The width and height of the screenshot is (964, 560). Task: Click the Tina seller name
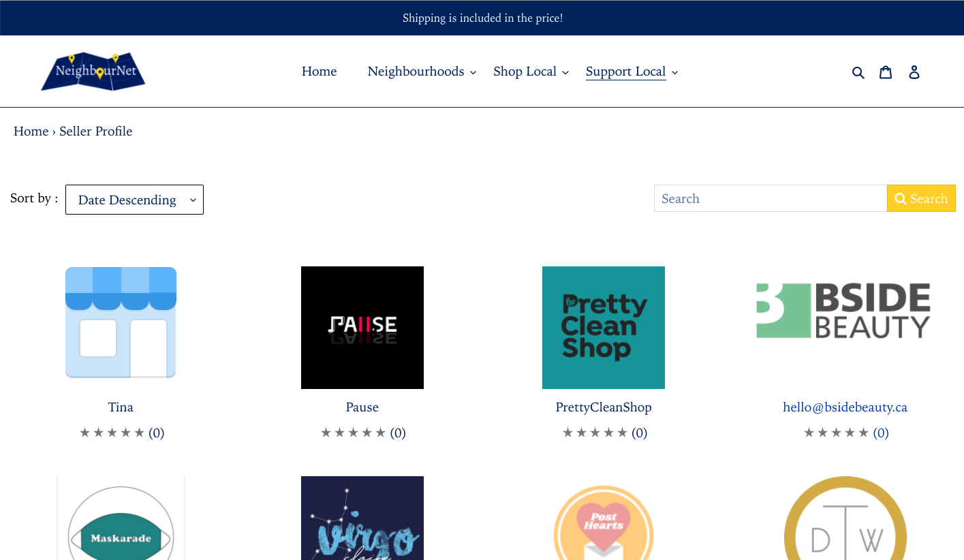(121, 407)
